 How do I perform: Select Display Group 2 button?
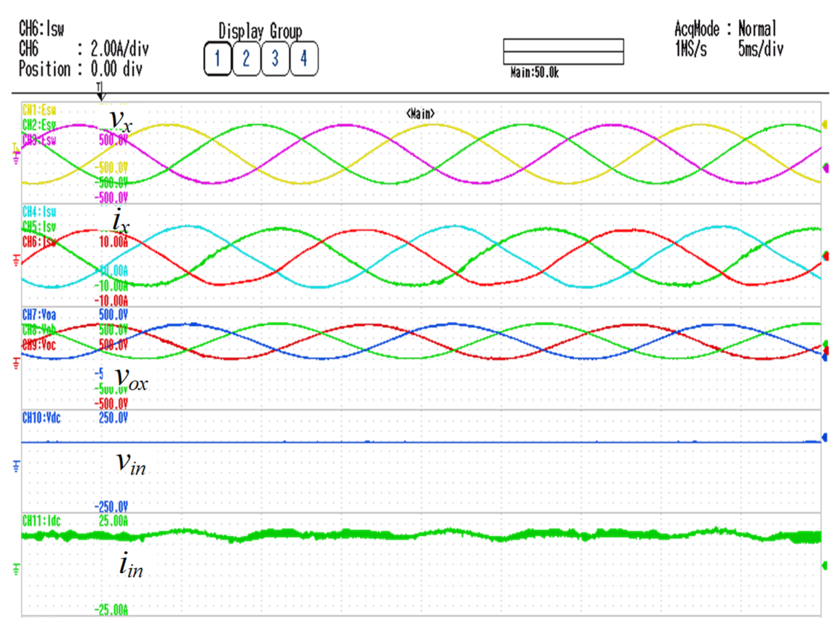click(x=246, y=59)
